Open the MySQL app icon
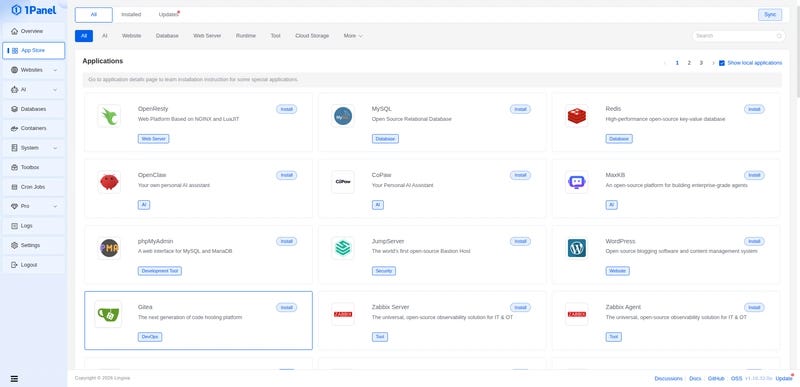Screen dimensions: 800x387 click(x=343, y=116)
